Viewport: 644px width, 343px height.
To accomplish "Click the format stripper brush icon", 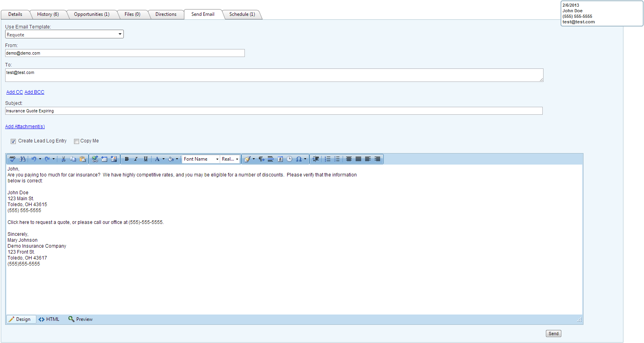I will click(247, 159).
